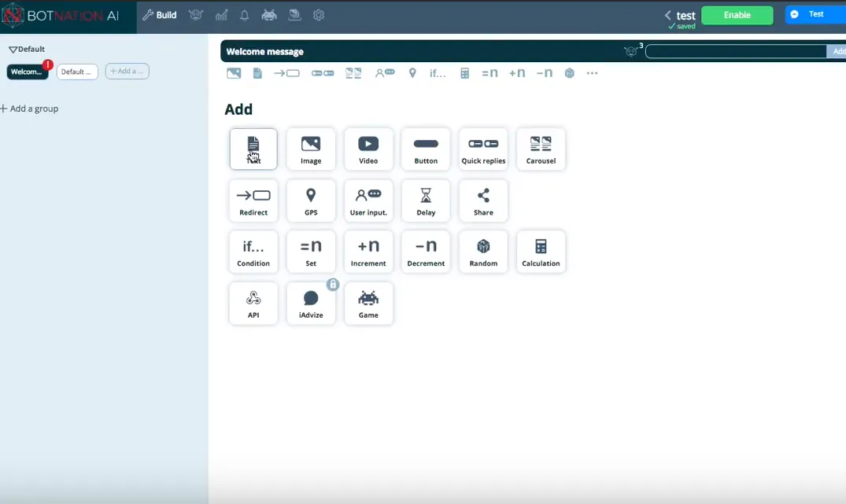Switch to the Build section
The image size is (846, 504).
click(x=159, y=15)
